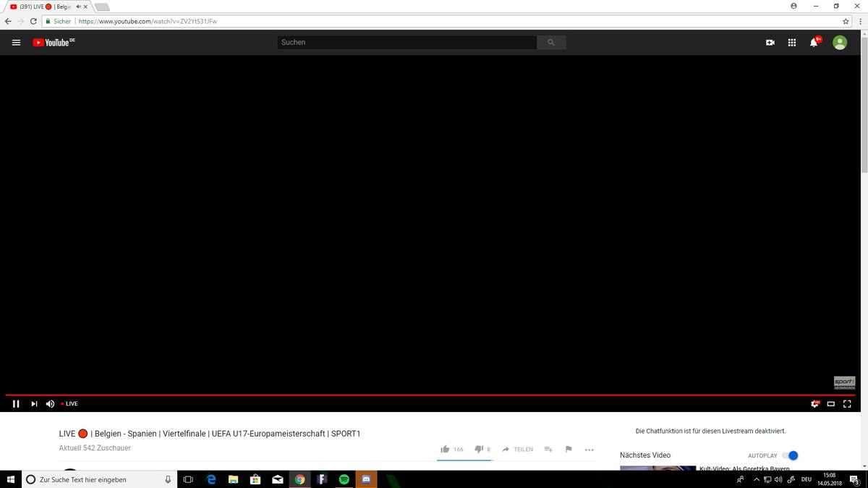868x488 pixels.
Task: Click the magnifier search button
Action: click(x=551, y=43)
